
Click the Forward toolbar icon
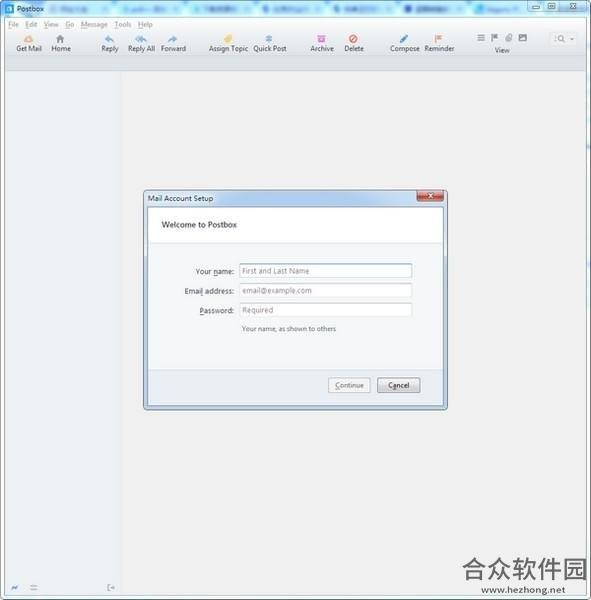[x=173, y=39]
